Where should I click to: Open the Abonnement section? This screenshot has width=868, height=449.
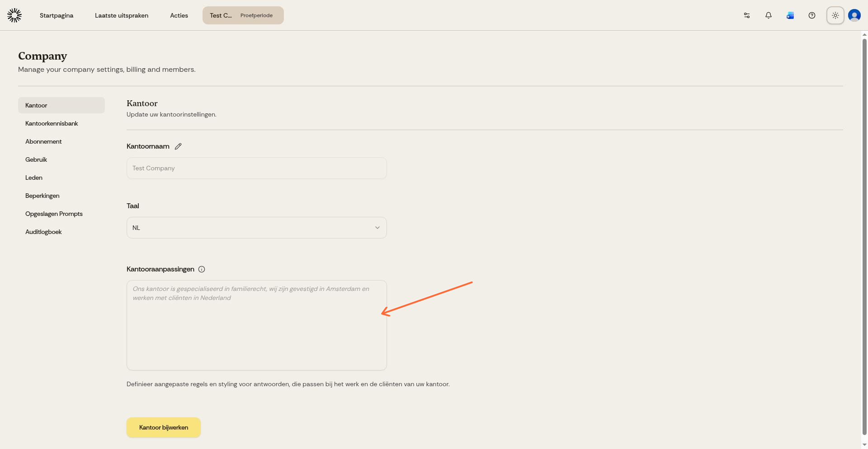(61, 141)
